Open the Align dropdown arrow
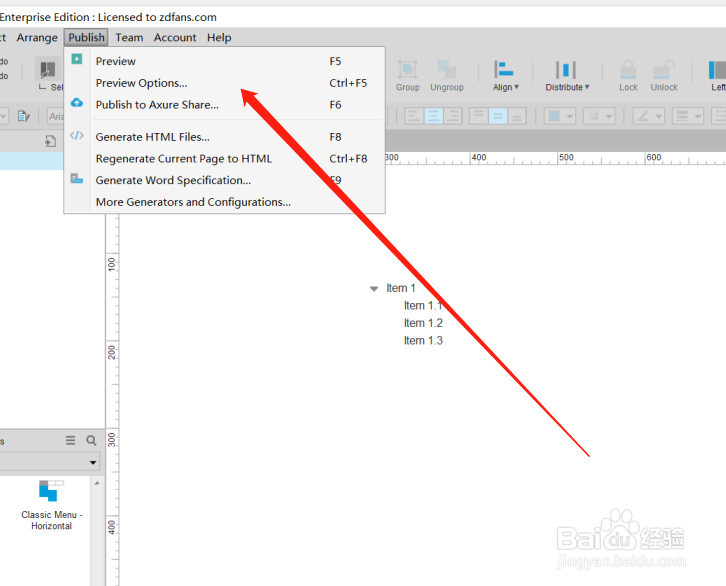The image size is (726, 586). point(517,87)
